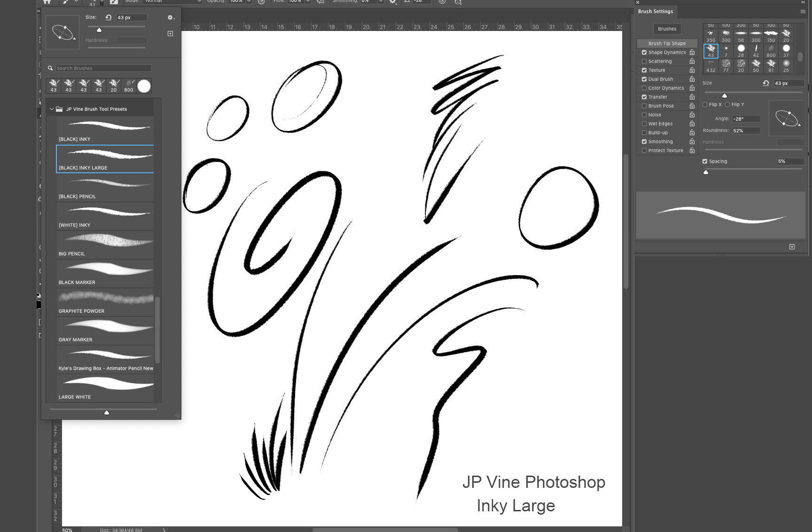This screenshot has height=532, width=812.
Task: Choose the BLACK MARKER brush
Action: coord(105,273)
